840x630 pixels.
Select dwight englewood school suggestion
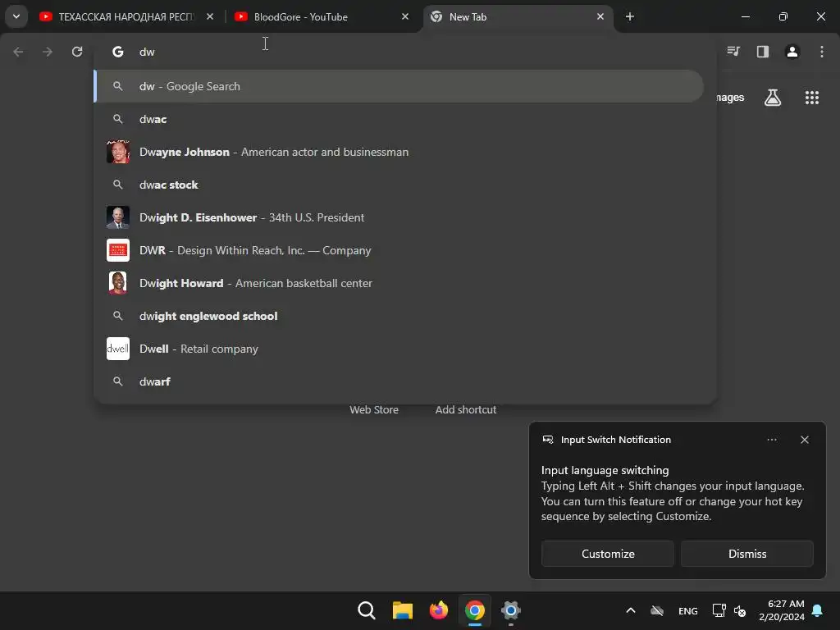pos(399,316)
